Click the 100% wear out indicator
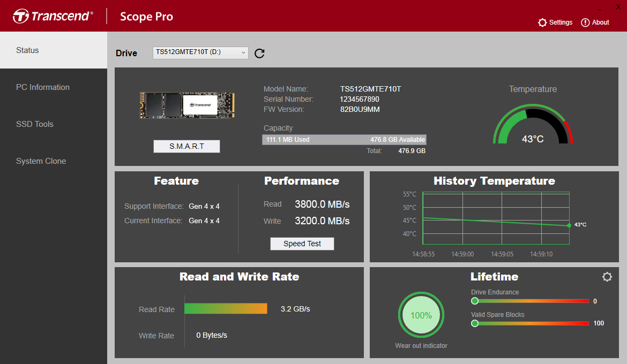 point(421,315)
